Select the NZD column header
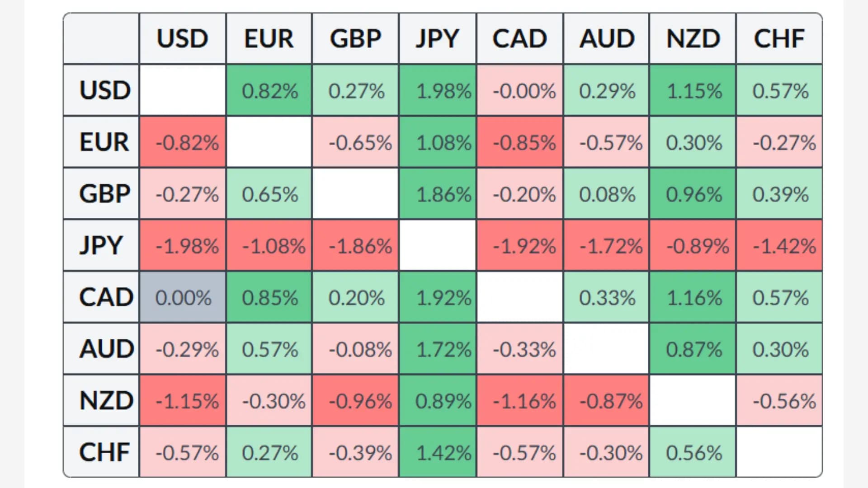The height and width of the screenshot is (488, 868). pos(693,39)
